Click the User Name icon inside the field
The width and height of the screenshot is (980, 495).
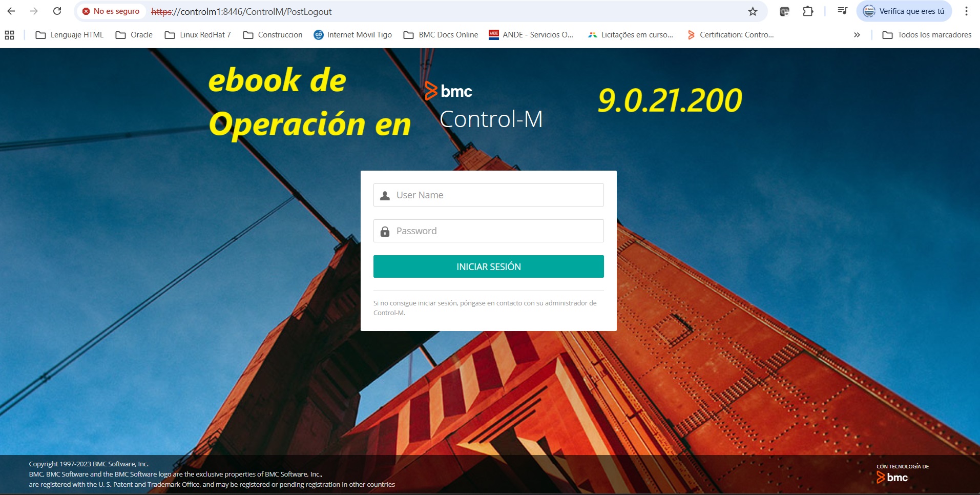[384, 195]
